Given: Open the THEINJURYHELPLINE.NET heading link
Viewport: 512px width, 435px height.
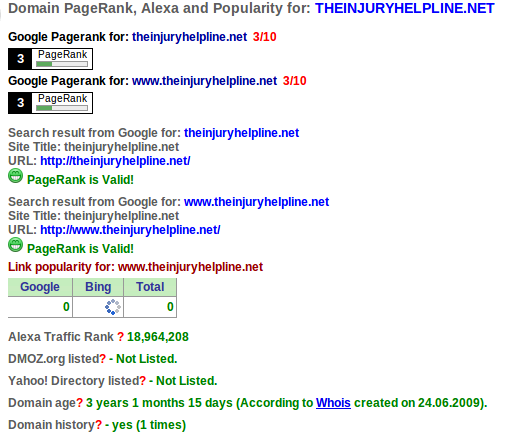Looking at the screenshot, I should (405, 8).
